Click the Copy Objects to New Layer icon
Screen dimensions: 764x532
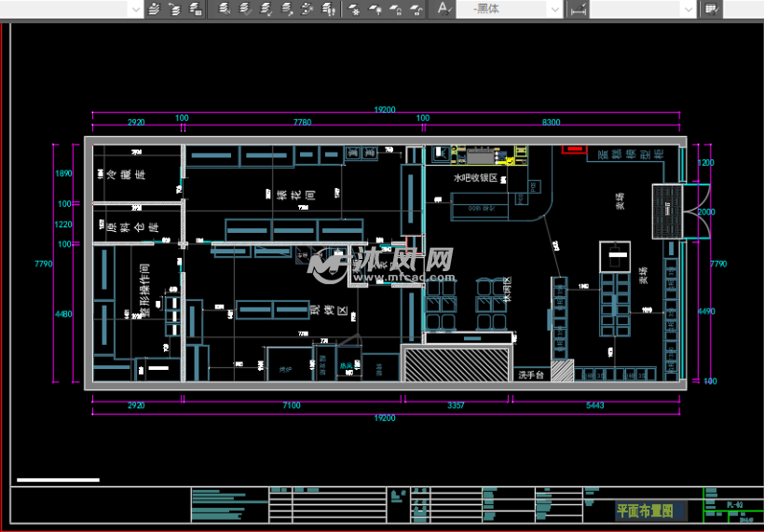307,9
